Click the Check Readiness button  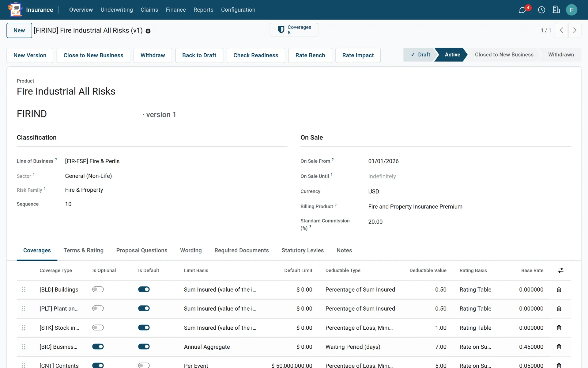tap(256, 55)
